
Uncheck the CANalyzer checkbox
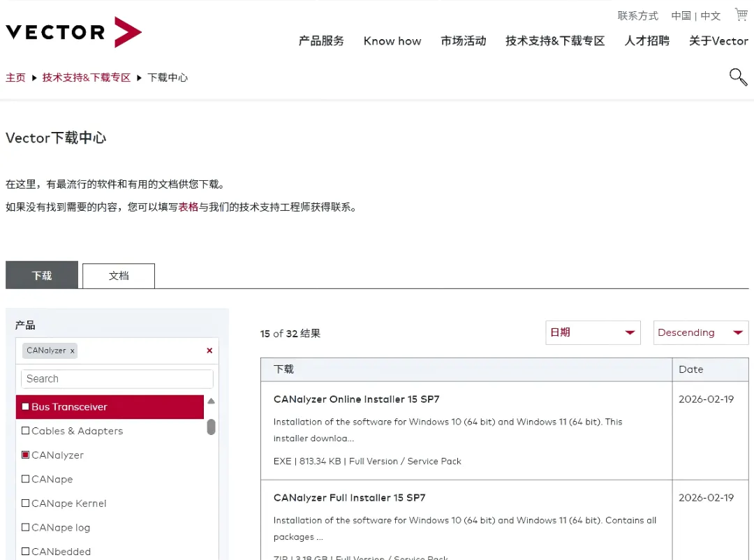[x=26, y=455]
